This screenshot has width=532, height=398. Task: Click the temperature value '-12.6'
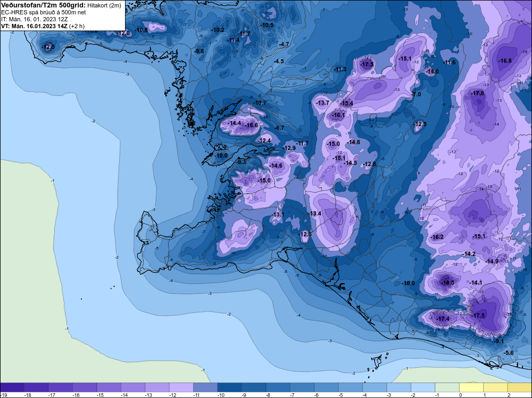click(305, 234)
